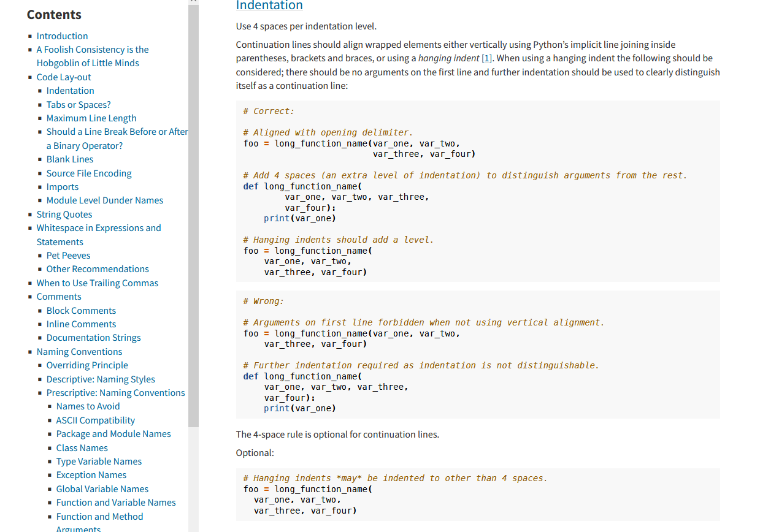Viewport: 760px width, 532px height.
Task: Click the 'Contents' sidebar heading
Action: pos(54,15)
